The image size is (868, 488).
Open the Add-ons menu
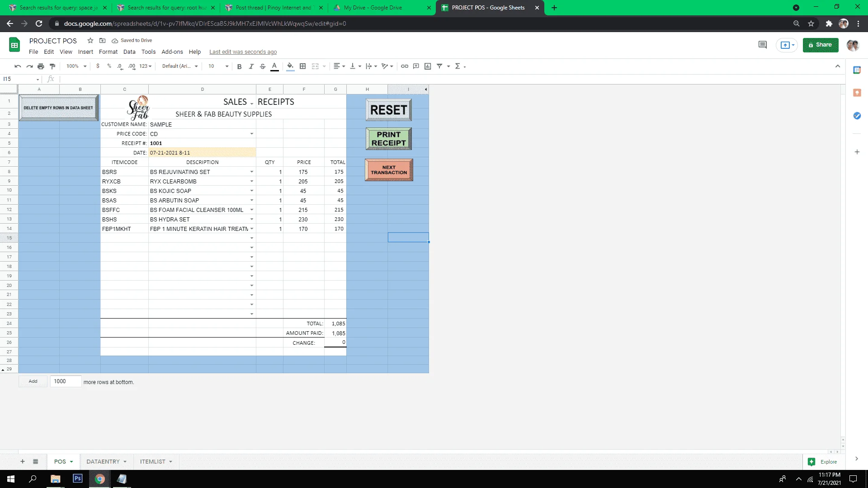tap(172, 52)
